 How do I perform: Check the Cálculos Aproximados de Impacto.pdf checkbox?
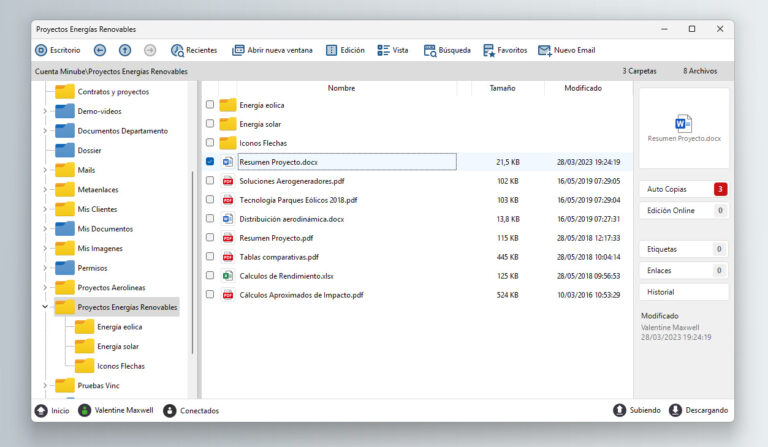tap(210, 294)
